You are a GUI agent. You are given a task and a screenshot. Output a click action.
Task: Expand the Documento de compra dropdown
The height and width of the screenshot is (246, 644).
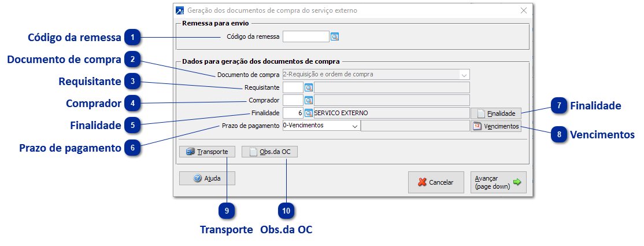[464, 75]
